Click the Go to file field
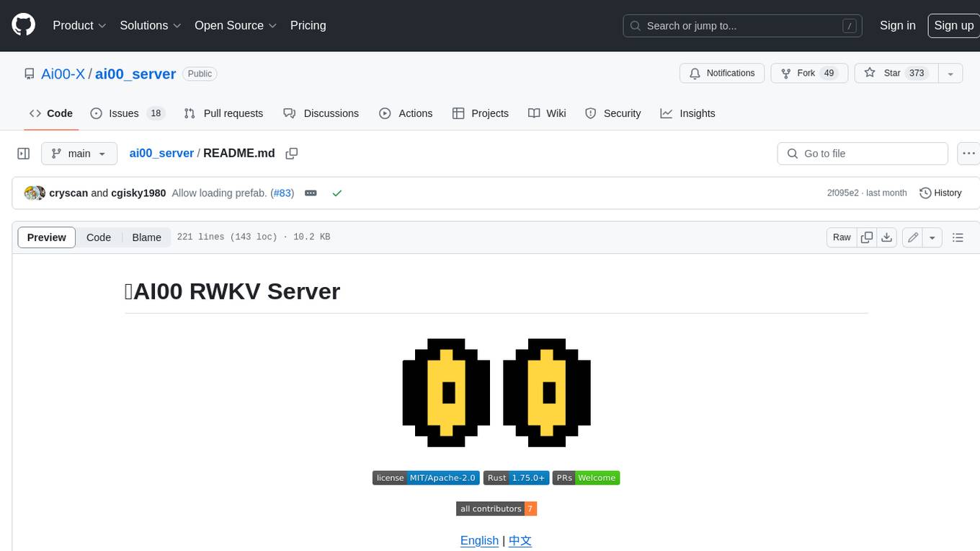The width and height of the screenshot is (980, 551). click(863, 154)
